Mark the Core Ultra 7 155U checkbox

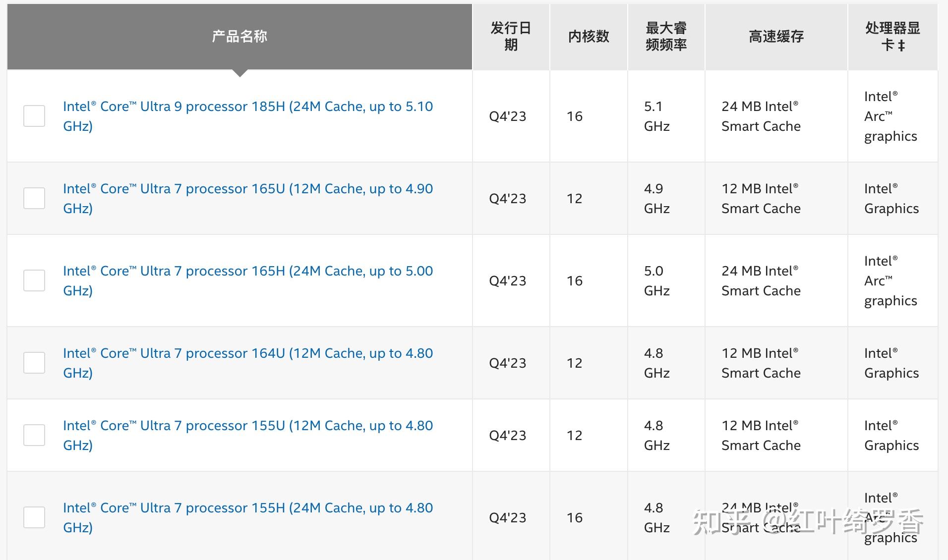pos(34,435)
